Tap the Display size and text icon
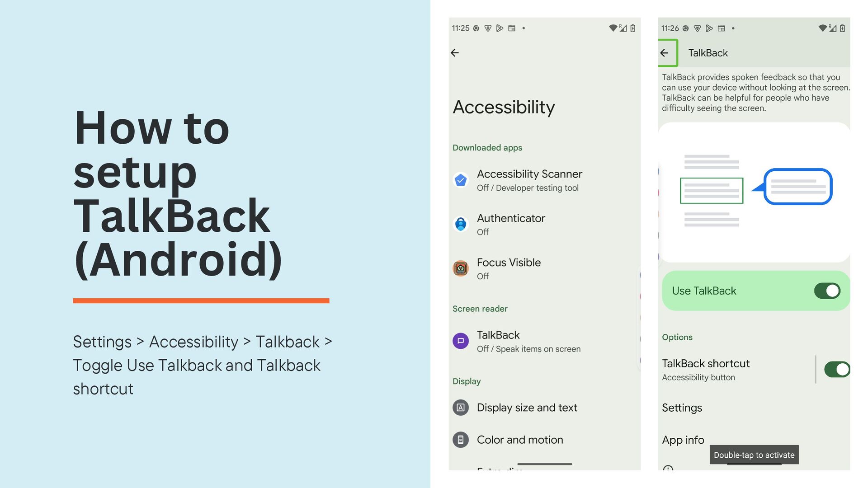868x488 pixels. click(461, 408)
